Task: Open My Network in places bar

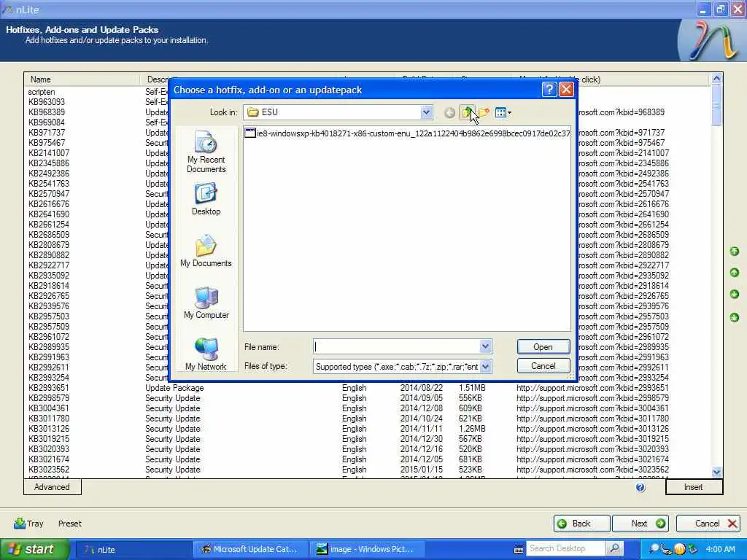Action: pyautogui.click(x=206, y=354)
